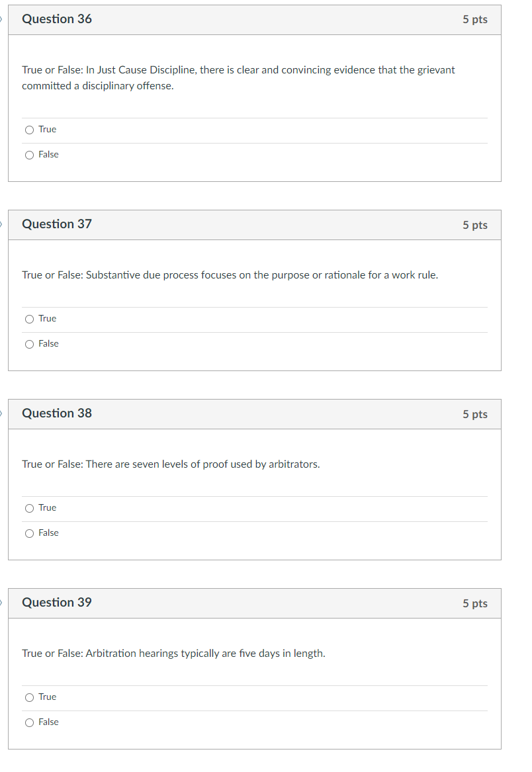The image size is (532, 772).
Task: Select True for Question 39
Action: tap(29, 697)
